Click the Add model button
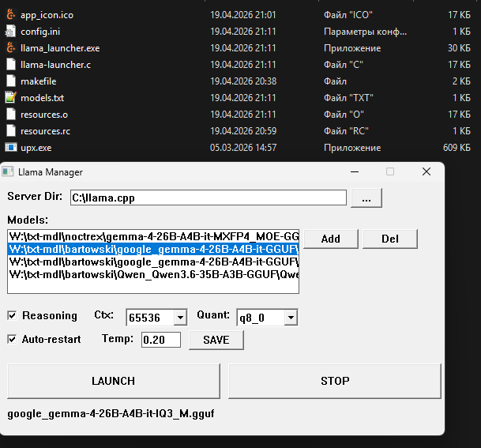Image resolution: width=481 pixels, height=448 pixels. click(331, 239)
